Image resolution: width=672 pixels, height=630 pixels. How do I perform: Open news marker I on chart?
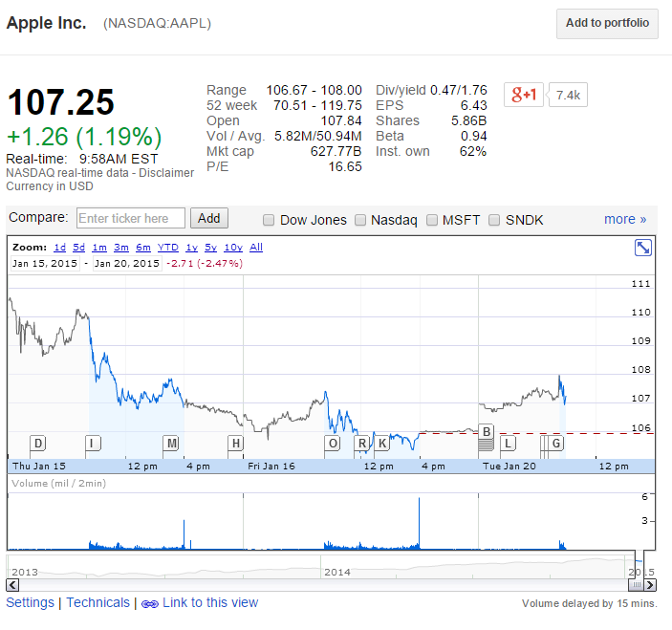(93, 444)
